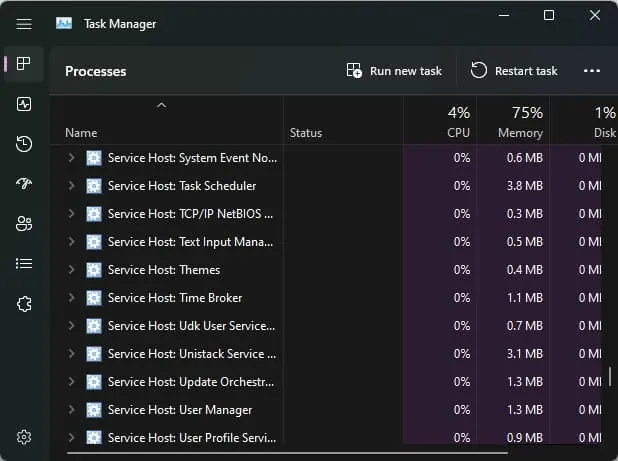Click gear icon of Text Input Mana... process
This screenshot has width=618, height=461.
pos(94,242)
